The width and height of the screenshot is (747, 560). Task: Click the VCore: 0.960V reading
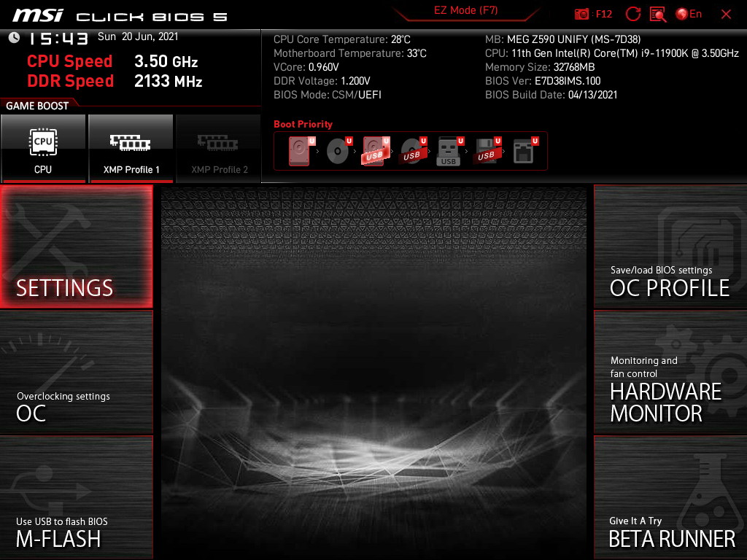pyautogui.click(x=306, y=67)
